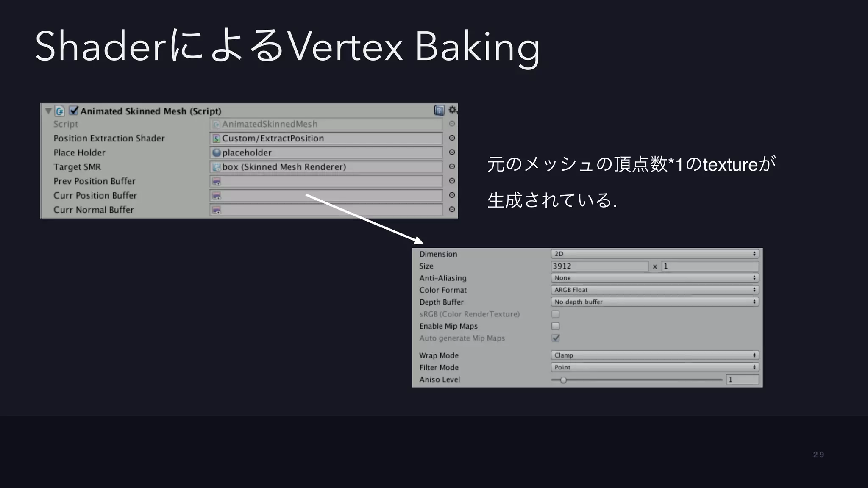Click the Size height field showing 1
Viewport: 868px width, 488px height.
click(710, 266)
